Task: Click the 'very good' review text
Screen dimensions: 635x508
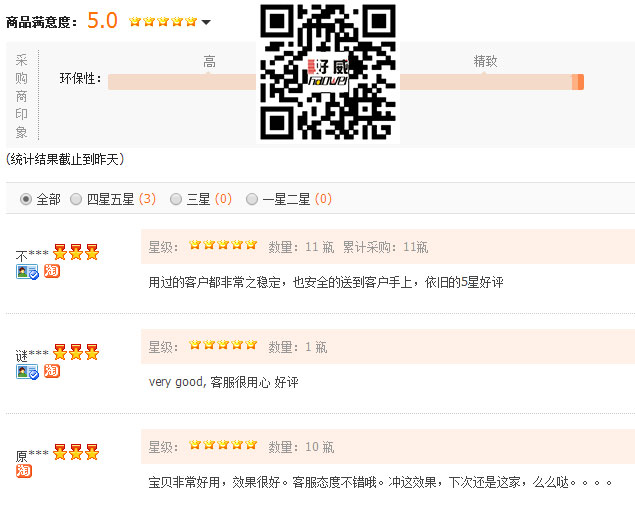Action: click(x=224, y=382)
